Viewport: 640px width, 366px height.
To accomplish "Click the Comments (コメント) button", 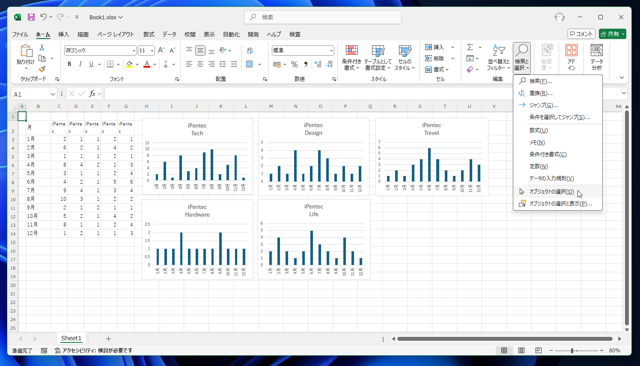I will click(x=581, y=34).
